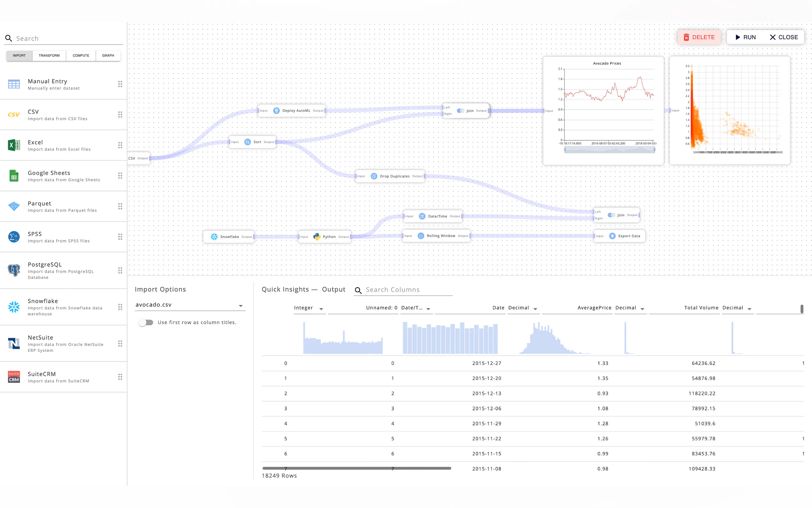Image resolution: width=812 pixels, height=508 pixels.
Task: Click the Python node icon
Action: 316,236
